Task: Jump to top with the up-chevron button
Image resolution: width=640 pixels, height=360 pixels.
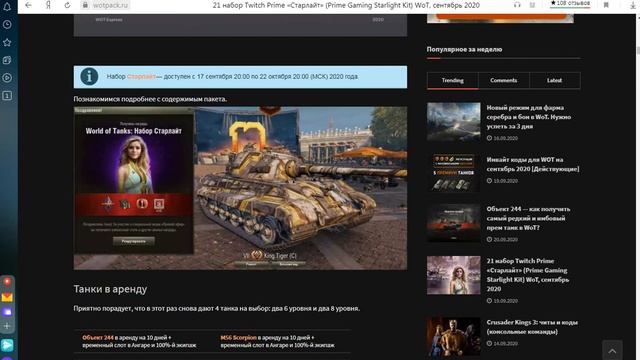Action: (612, 350)
